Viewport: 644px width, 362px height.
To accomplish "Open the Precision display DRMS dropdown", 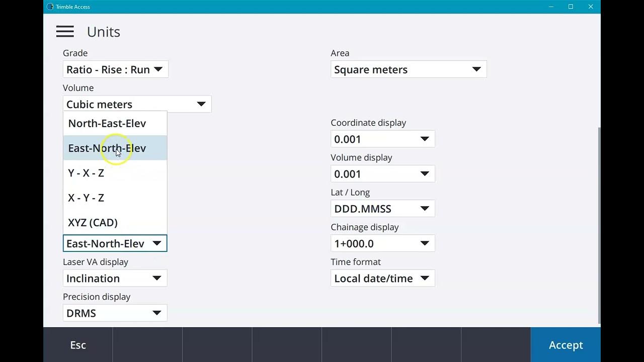I will tap(115, 313).
